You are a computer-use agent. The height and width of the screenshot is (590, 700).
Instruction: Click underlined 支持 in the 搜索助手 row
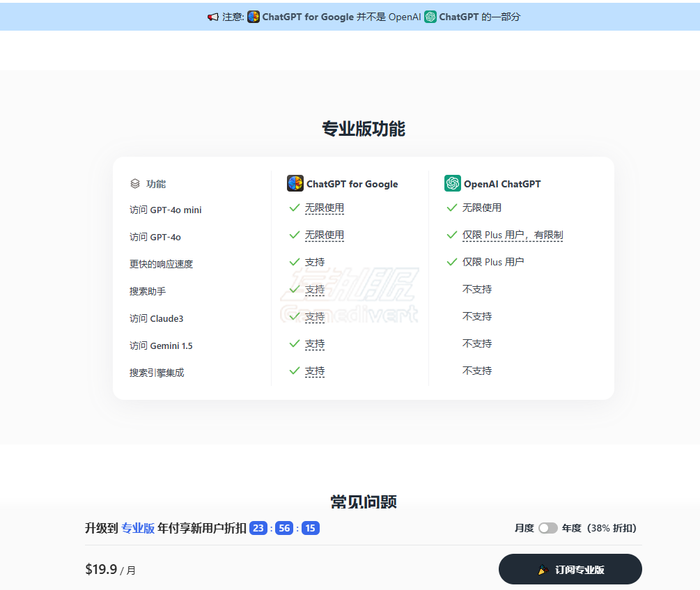(315, 290)
